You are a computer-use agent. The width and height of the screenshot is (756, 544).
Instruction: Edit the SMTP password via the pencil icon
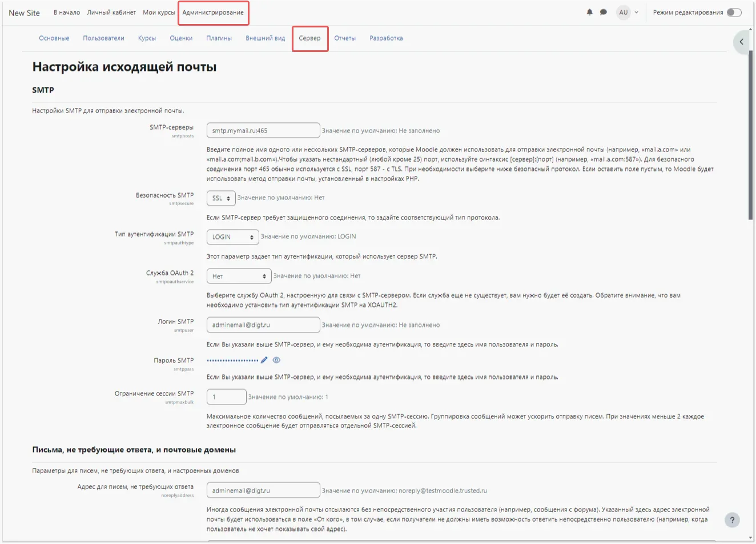point(264,360)
